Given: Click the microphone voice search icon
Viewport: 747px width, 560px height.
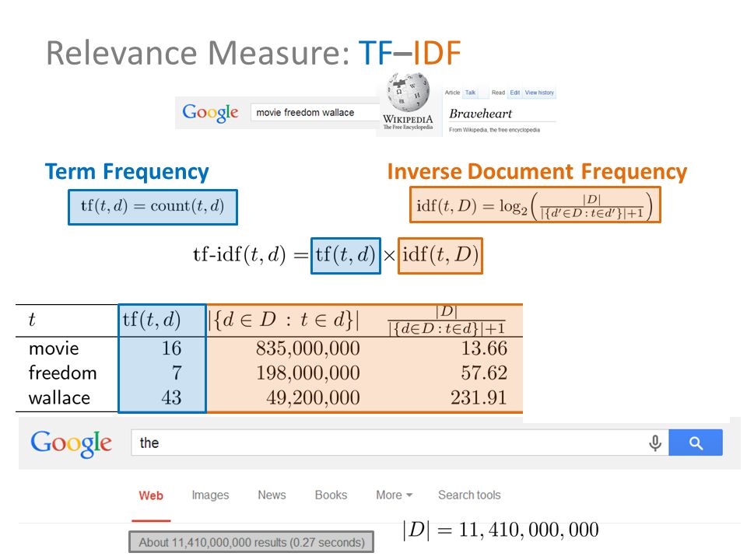Looking at the screenshot, I should (x=655, y=443).
